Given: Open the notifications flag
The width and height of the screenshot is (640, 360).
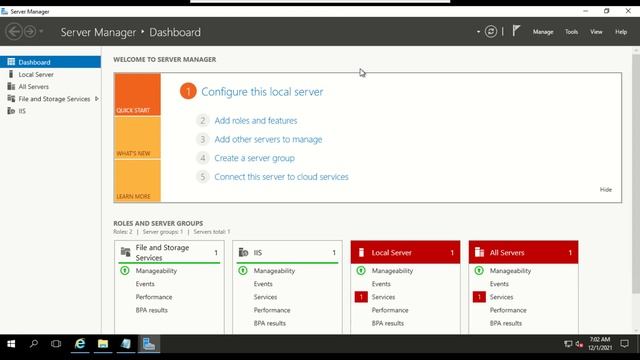Looking at the screenshot, I should pos(516,31).
